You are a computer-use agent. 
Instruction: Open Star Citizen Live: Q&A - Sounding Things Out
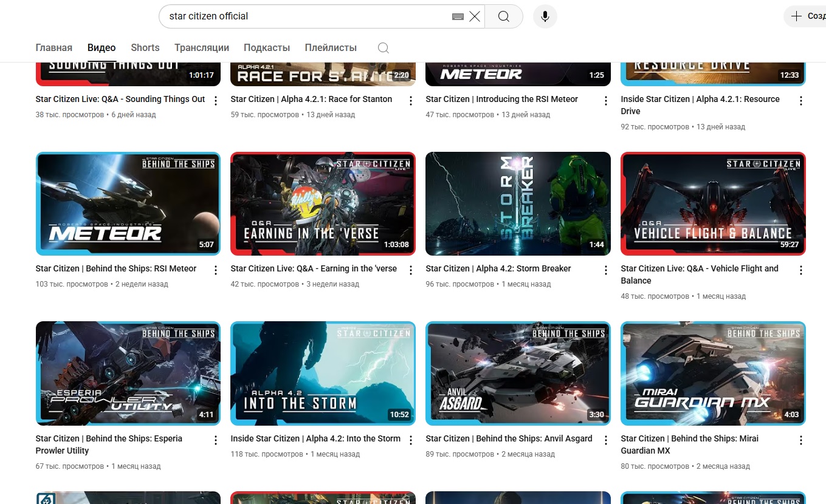click(120, 99)
